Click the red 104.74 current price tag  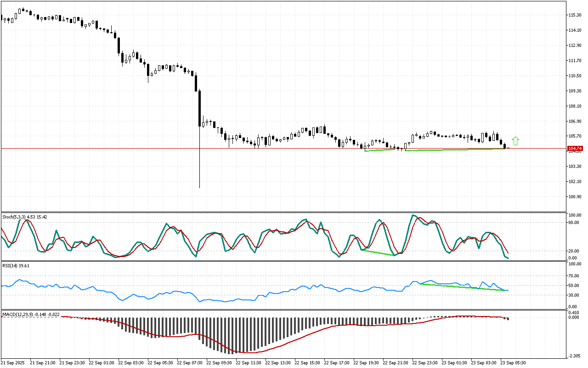pos(575,149)
